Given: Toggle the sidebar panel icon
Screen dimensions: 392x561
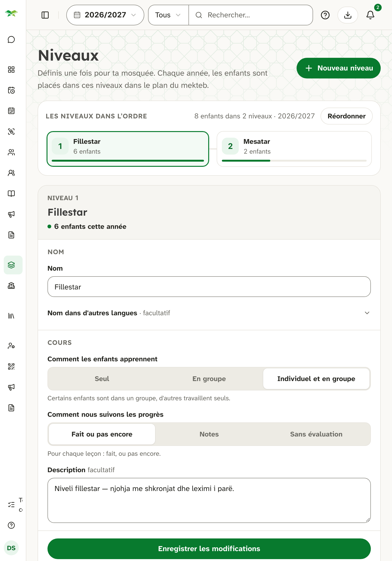Looking at the screenshot, I should 45,15.
